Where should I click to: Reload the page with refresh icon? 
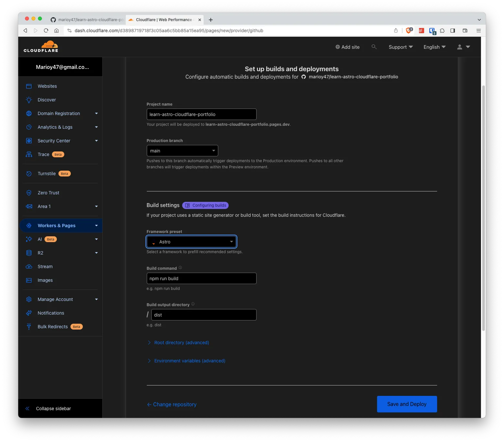click(46, 31)
